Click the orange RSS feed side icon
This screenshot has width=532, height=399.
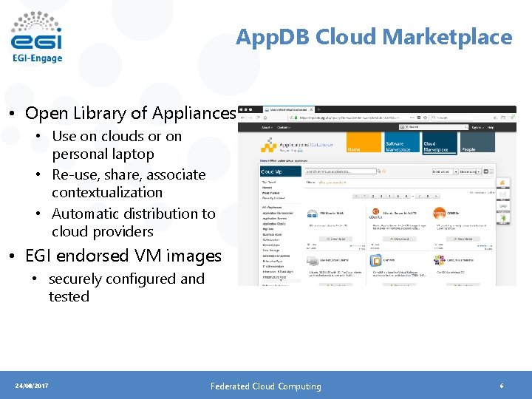coord(503,183)
